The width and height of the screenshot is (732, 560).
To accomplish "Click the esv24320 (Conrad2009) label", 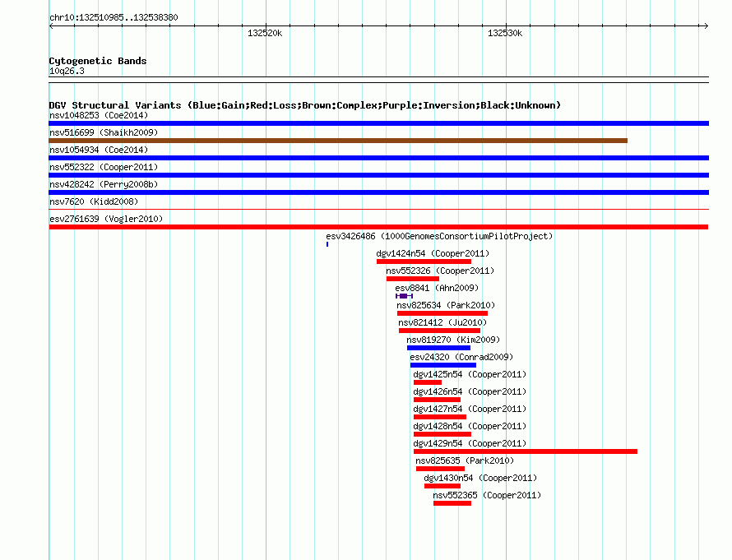I will [x=461, y=357].
